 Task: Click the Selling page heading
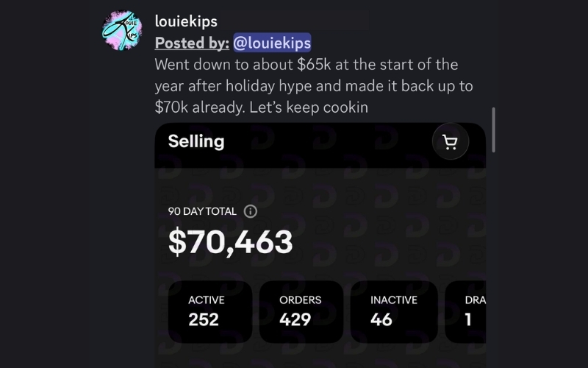coord(196,141)
